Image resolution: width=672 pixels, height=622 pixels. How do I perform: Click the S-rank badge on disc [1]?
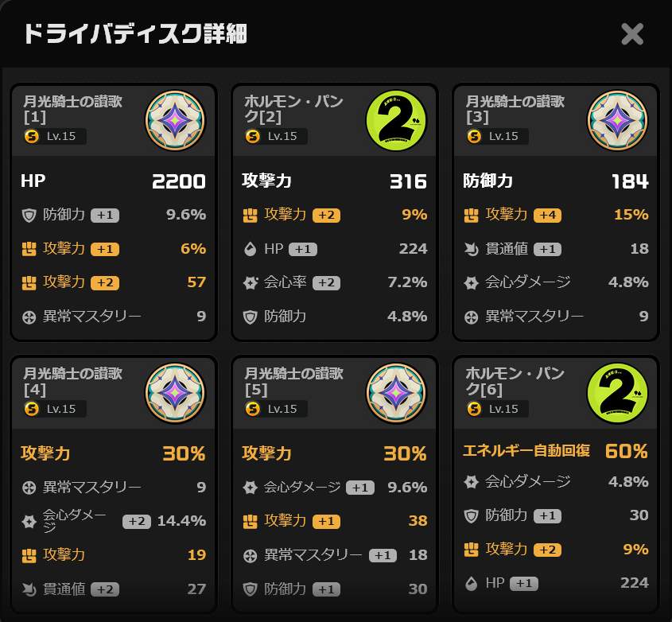point(30,136)
